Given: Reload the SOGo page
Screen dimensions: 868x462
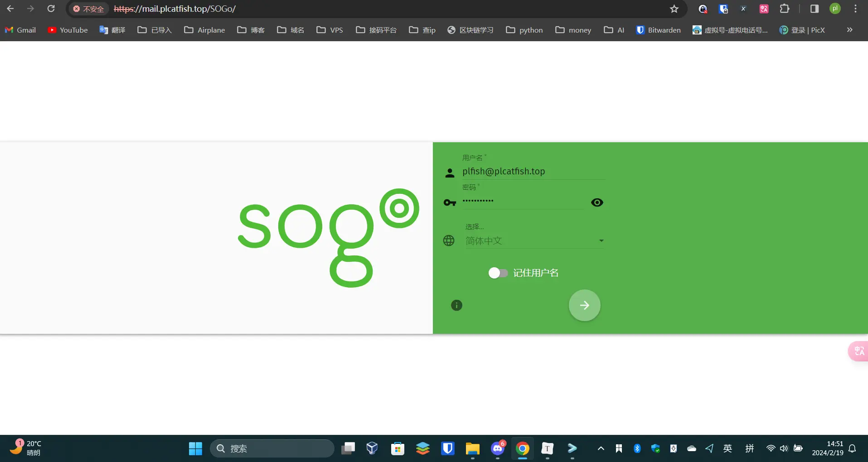Looking at the screenshot, I should [x=51, y=9].
